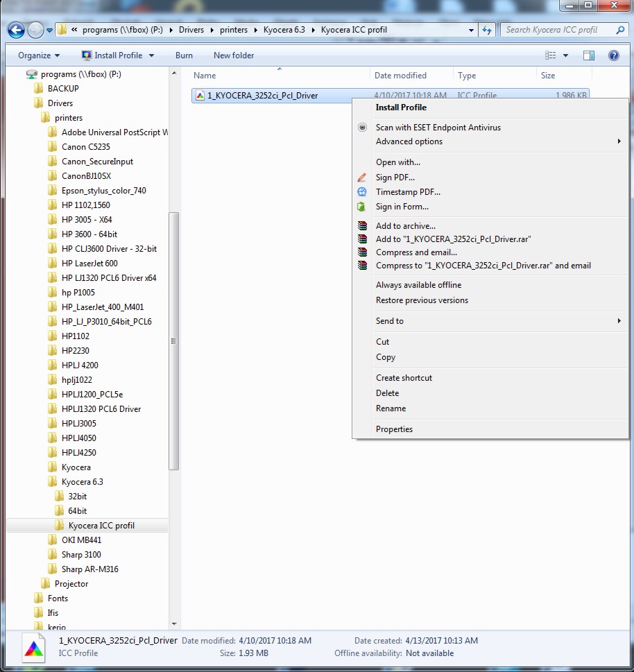
Task: Select Properties in the context menu
Action: click(x=394, y=429)
